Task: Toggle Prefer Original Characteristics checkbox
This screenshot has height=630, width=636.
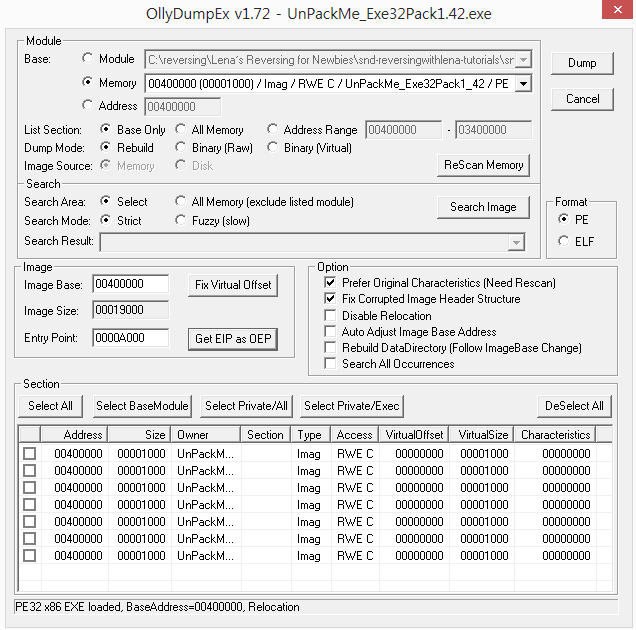Action: click(330, 282)
